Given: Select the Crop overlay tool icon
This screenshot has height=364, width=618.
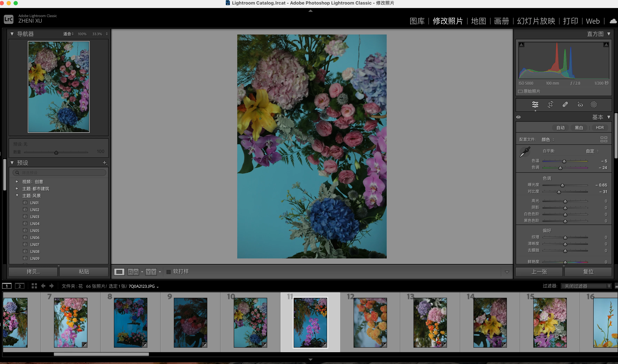Looking at the screenshot, I should [550, 104].
